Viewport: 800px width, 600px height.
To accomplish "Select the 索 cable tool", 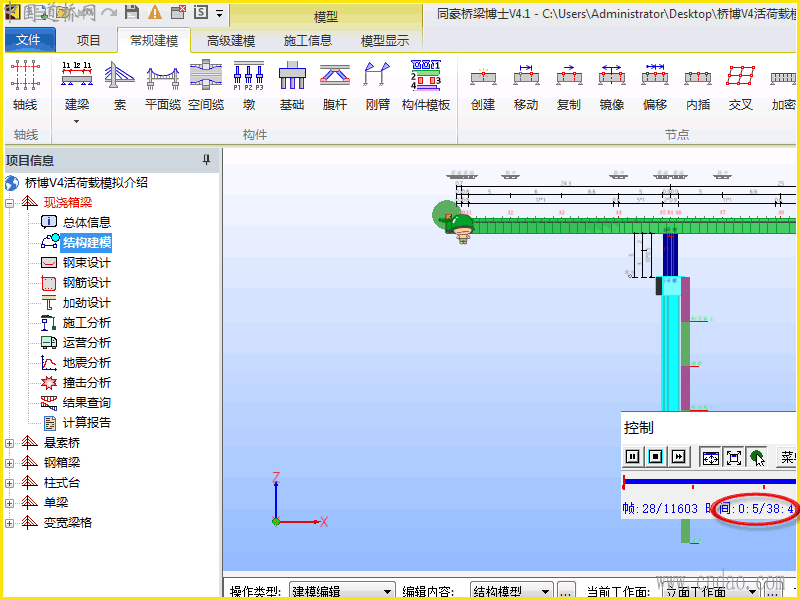I will click(x=119, y=85).
